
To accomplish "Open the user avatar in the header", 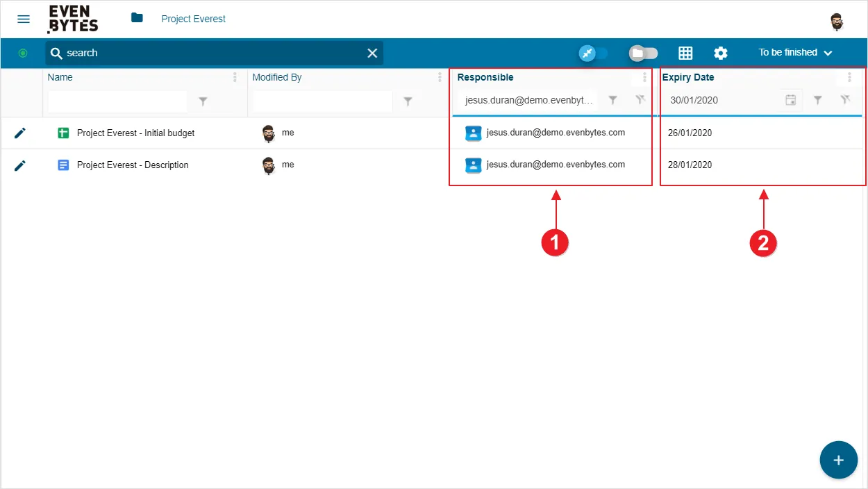I will 837,22.
